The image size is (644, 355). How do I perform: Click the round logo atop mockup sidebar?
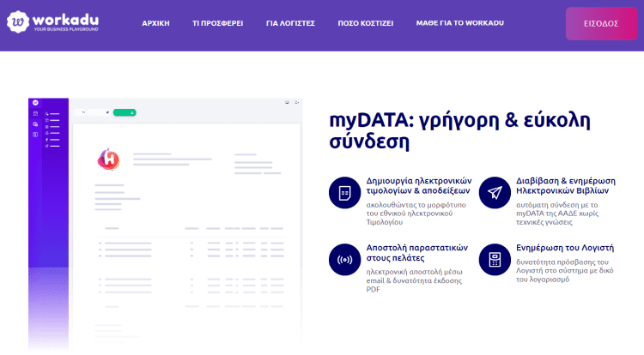(x=35, y=103)
